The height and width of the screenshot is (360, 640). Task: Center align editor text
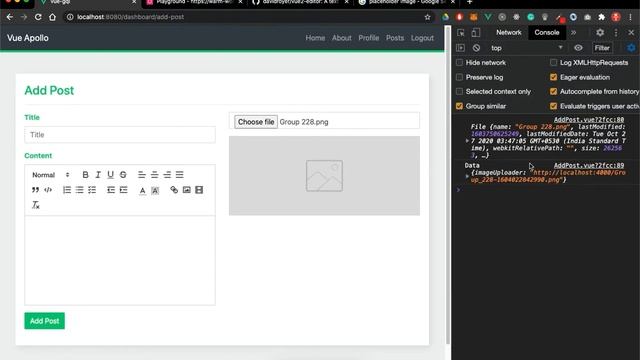[x=154, y=175]
